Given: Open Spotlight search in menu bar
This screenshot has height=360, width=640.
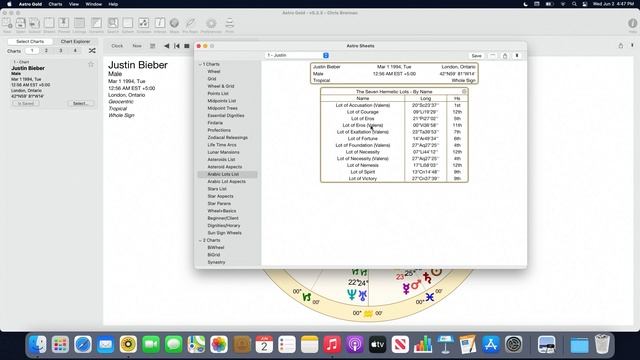Looking at the screenshot, I should click(x=574, y=4).
